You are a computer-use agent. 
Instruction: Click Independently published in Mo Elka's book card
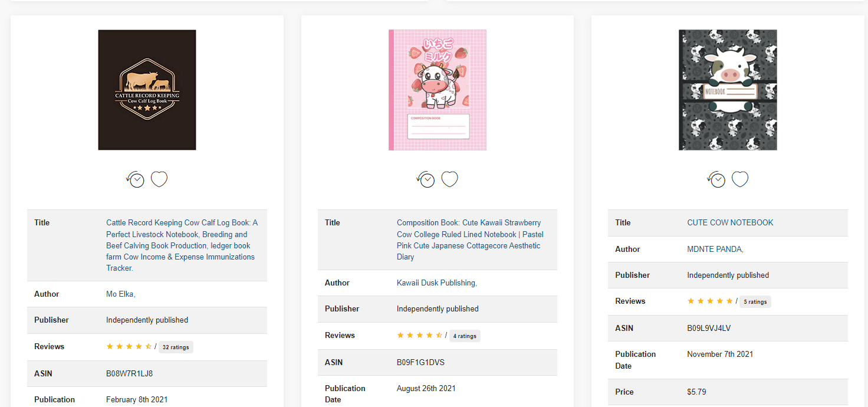pos(147,320)
